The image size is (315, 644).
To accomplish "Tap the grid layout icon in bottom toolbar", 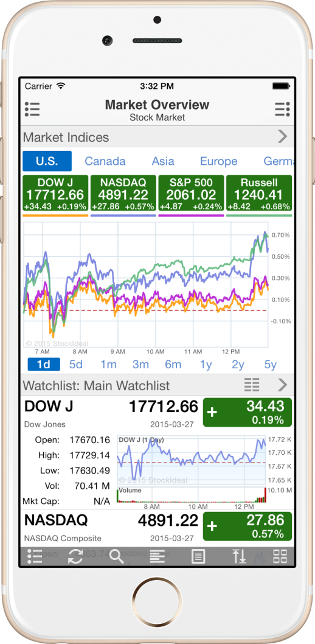I will 280,556.
